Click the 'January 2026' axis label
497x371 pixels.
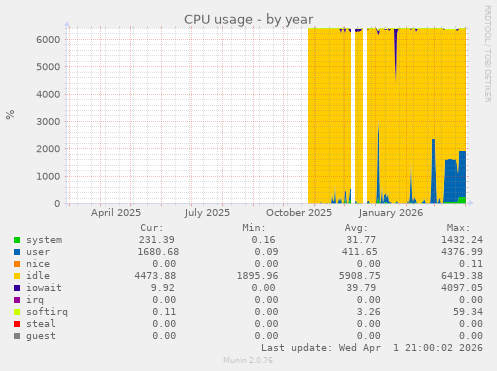pos(391,213)
